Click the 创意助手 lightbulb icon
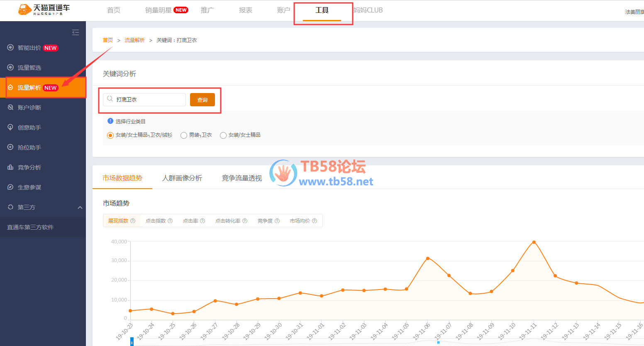This screenshot has width=644, height=346. [x=10, y=127]
